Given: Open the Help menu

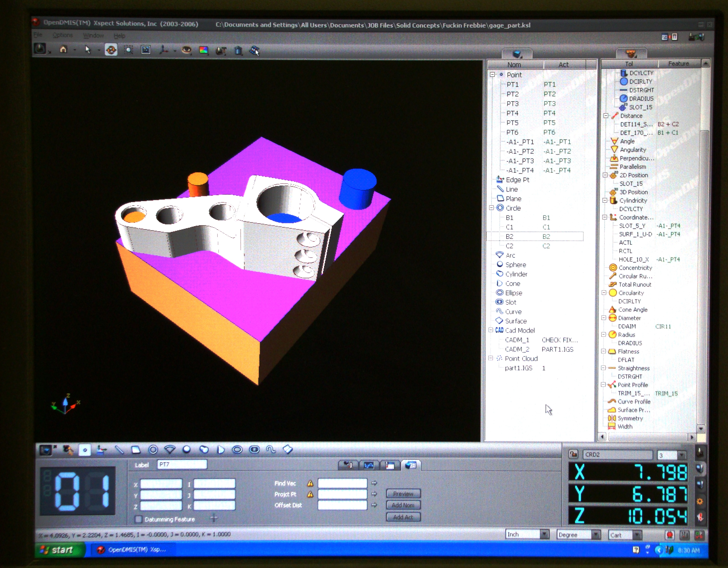Looking at the screenshot, I should coord(119,36).
